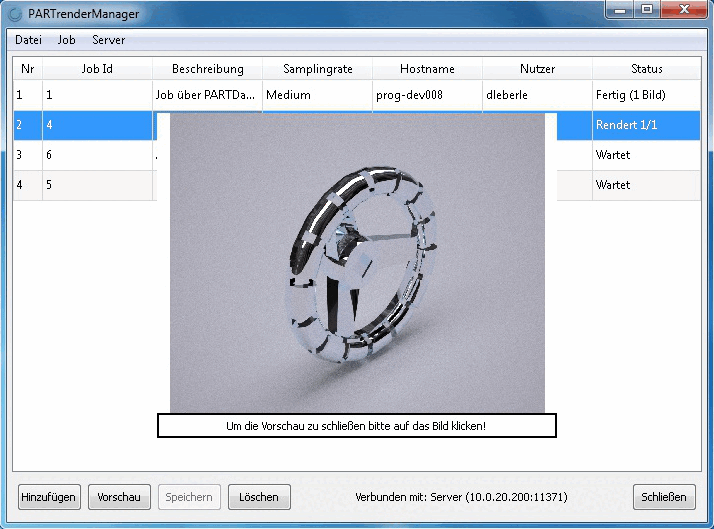The width and height of the screenshot is (714, 529).
Task: Click the Schließen button
Action: [664, 497]
